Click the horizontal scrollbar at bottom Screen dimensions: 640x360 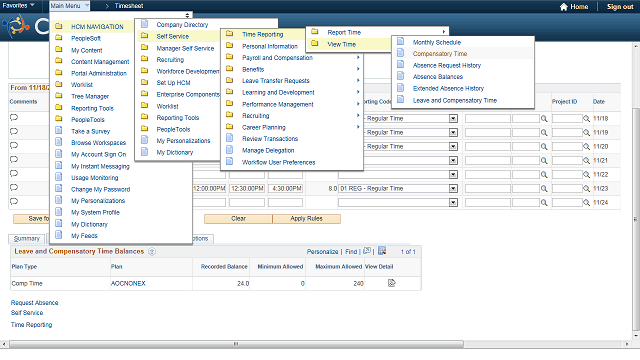(237, 344)
